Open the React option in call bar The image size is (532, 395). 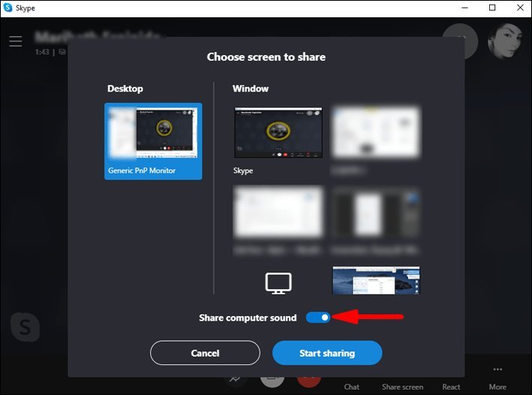[451, 387]
